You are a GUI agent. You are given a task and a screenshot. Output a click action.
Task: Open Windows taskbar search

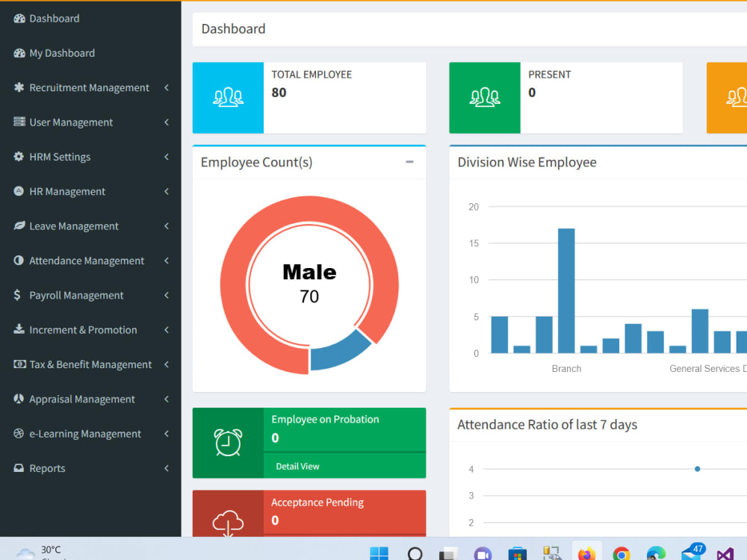point(415,554)
